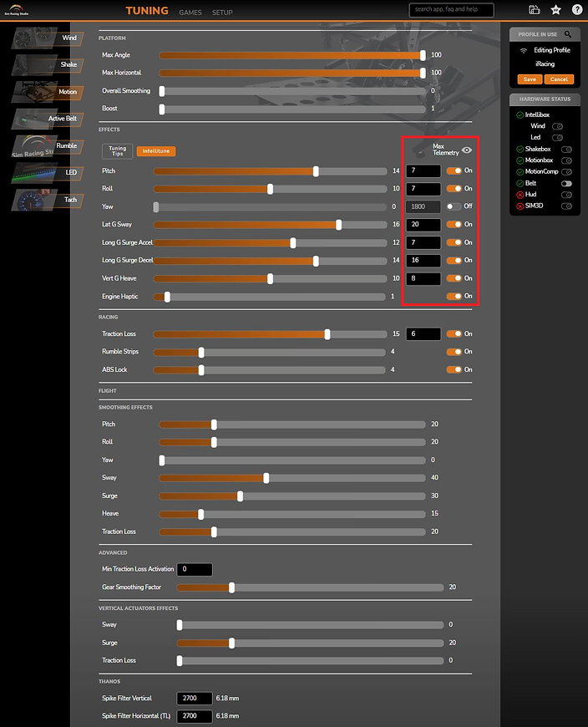Image resolution: width=588 pixels, height=727 pixels.
Task: Toggle the Vert G Heave switch
Action: coord(454,278)
